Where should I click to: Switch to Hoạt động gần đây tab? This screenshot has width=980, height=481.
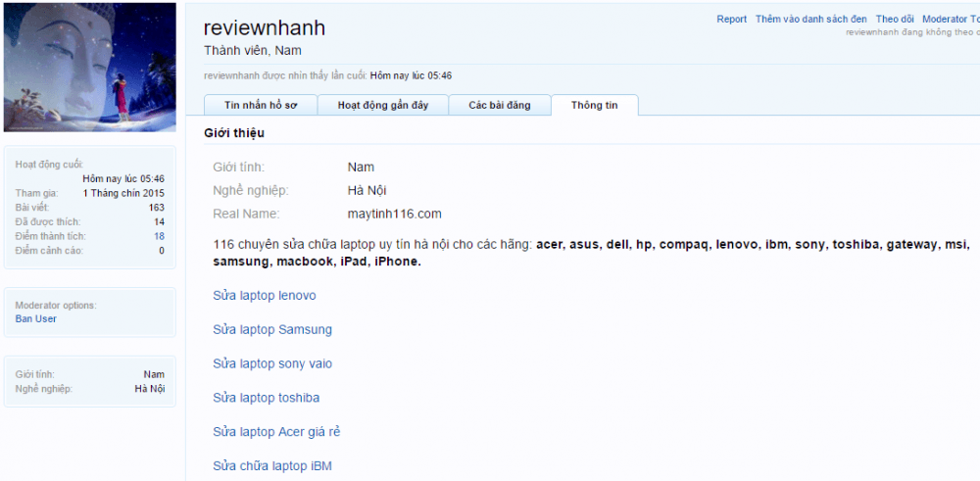point(383,105)
